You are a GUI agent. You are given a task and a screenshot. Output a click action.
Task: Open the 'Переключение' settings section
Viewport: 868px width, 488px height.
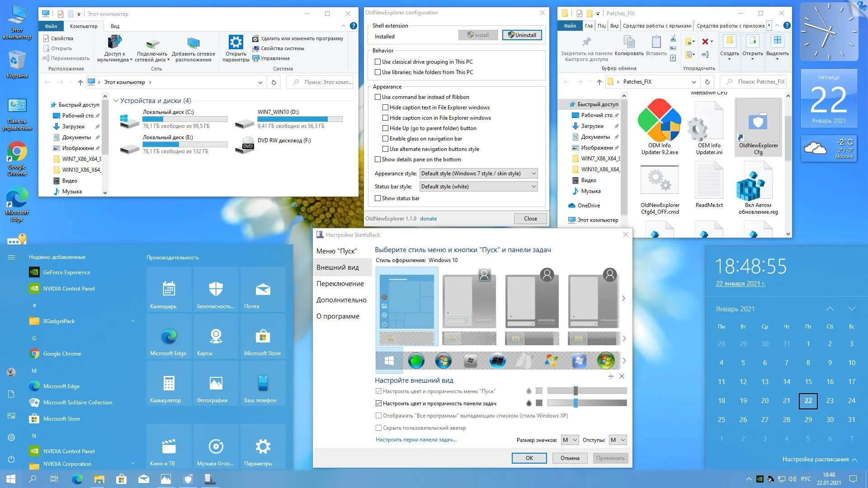[x=340, y=284]
